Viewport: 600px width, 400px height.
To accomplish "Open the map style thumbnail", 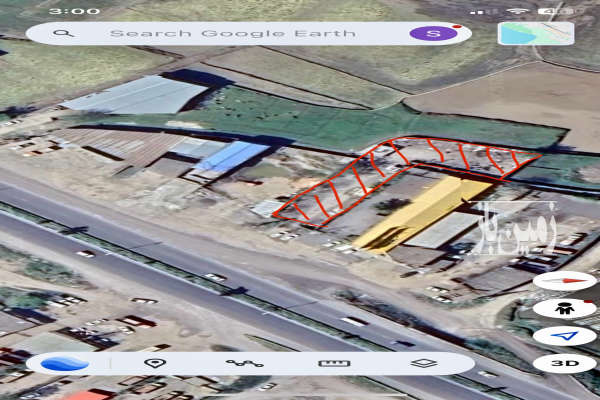I will tap(536, 33).
